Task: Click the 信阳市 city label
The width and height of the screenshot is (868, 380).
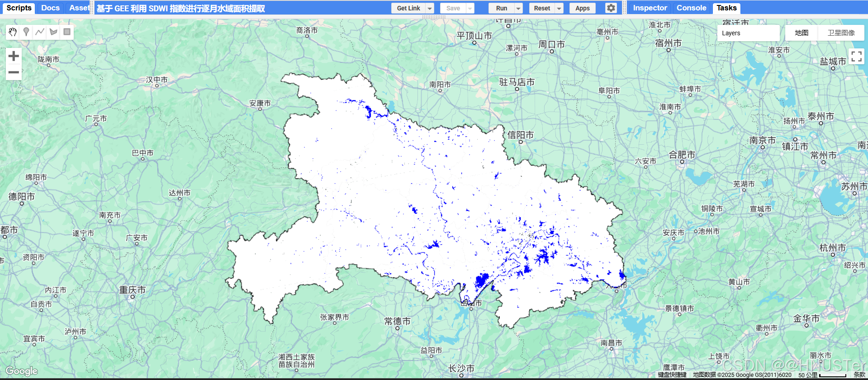Action: [x=520, y=135]
